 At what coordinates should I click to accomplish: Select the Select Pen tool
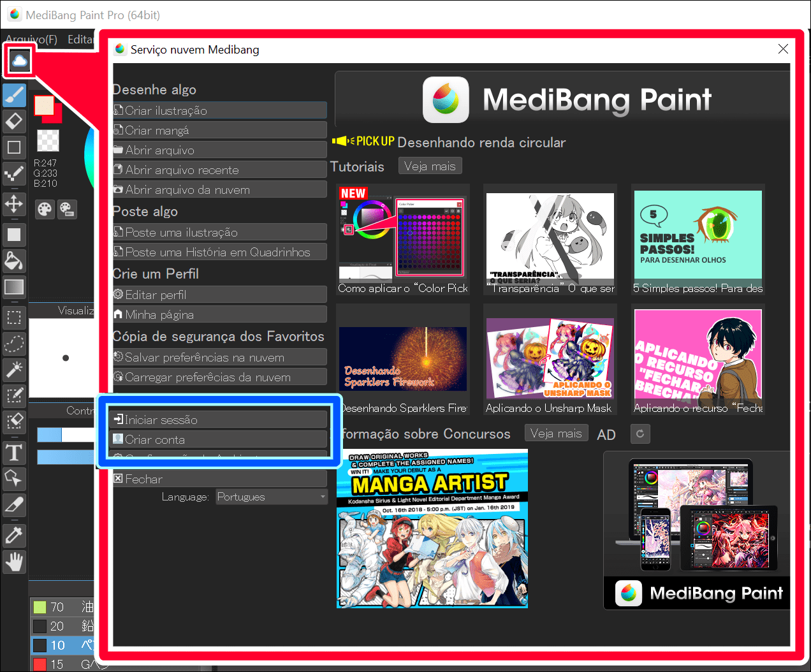14,395
